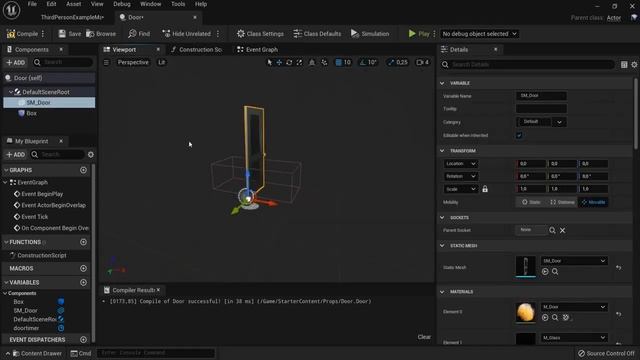Open SM_Door static mesh dropdown

574,261
